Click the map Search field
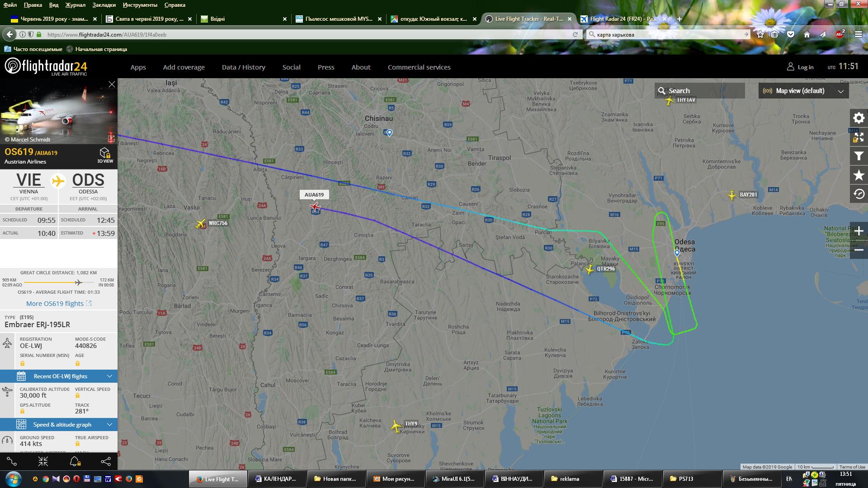 click(x=700, y=91)
